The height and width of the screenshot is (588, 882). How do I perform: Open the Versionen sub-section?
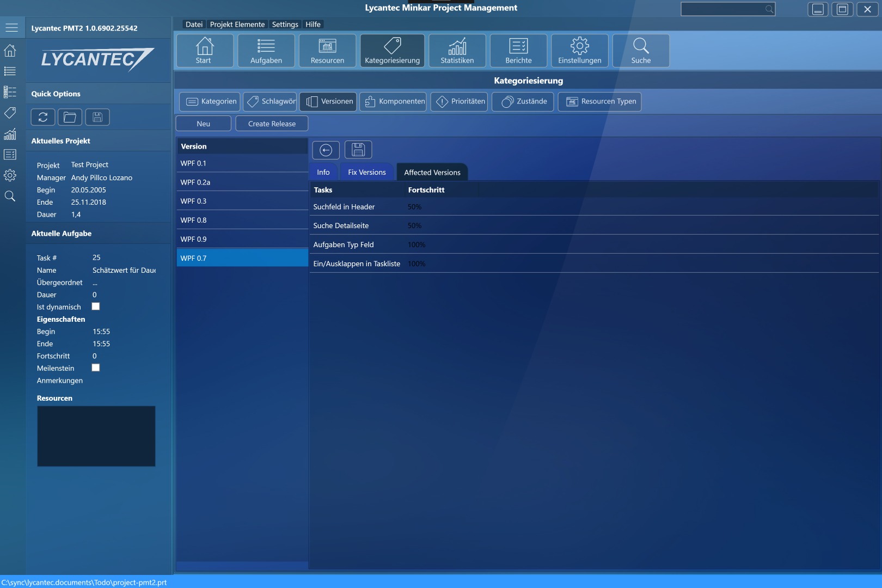click(x=328, y=102)
